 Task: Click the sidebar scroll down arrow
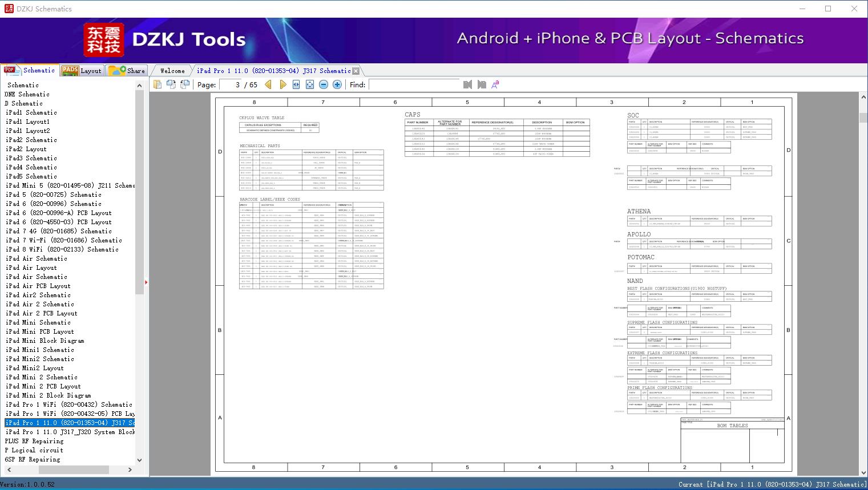[x=139, y=460]
